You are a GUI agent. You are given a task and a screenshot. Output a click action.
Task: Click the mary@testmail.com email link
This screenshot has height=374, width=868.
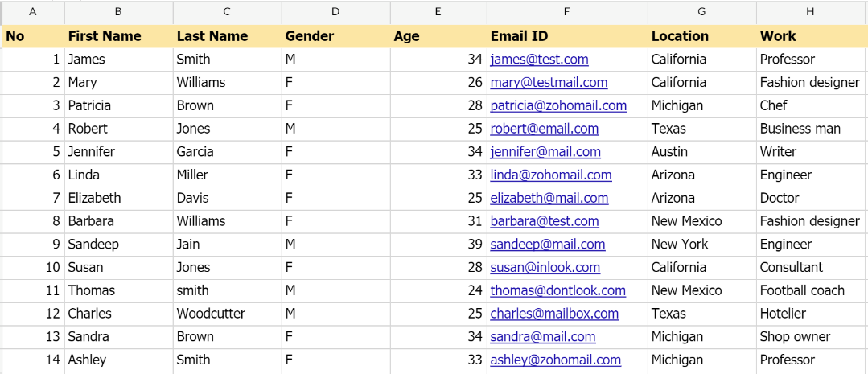click(549, 83)
